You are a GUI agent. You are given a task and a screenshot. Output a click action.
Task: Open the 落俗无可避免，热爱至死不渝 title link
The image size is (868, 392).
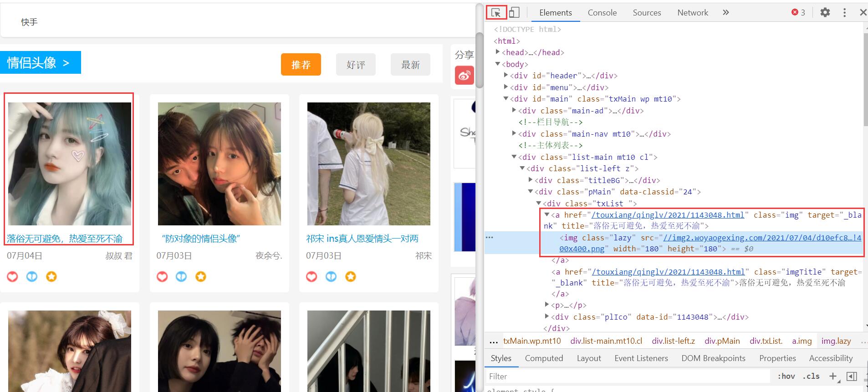coord(65,239)
